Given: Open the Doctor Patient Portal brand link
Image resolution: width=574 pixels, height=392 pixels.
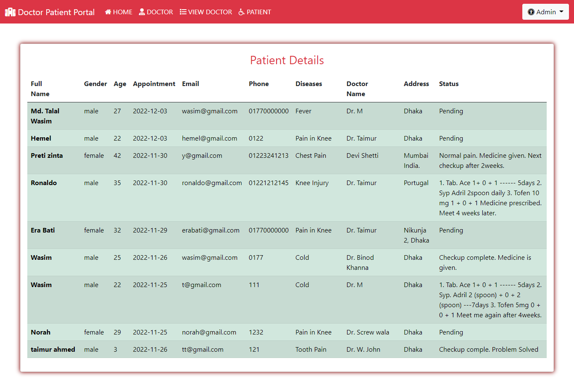Looking at the screenshot, I should [56, 12].
